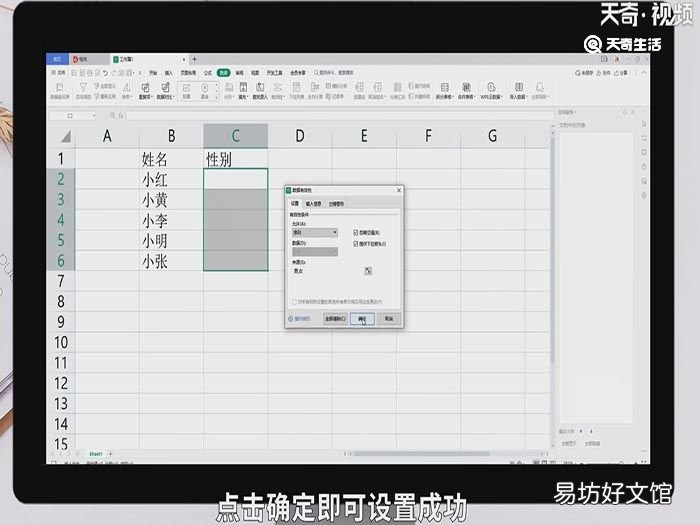Click the Redo icon in quick access toolbar

click(113, 72)
